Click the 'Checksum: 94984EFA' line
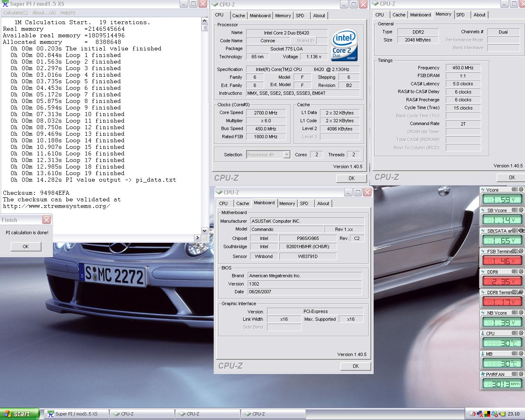This screenshot has width=525, height=420. (36, 193)
